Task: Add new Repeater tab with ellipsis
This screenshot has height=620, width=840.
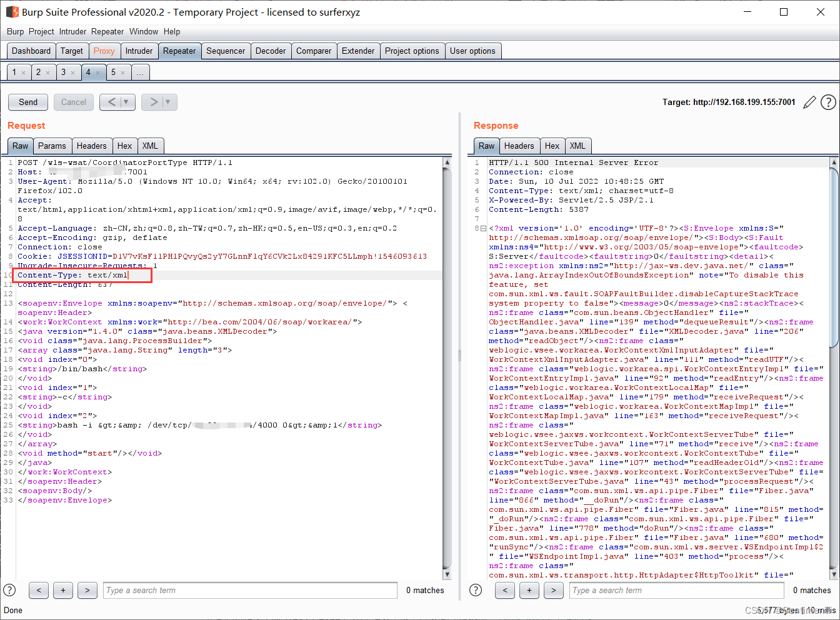Action: coord(140,72)
